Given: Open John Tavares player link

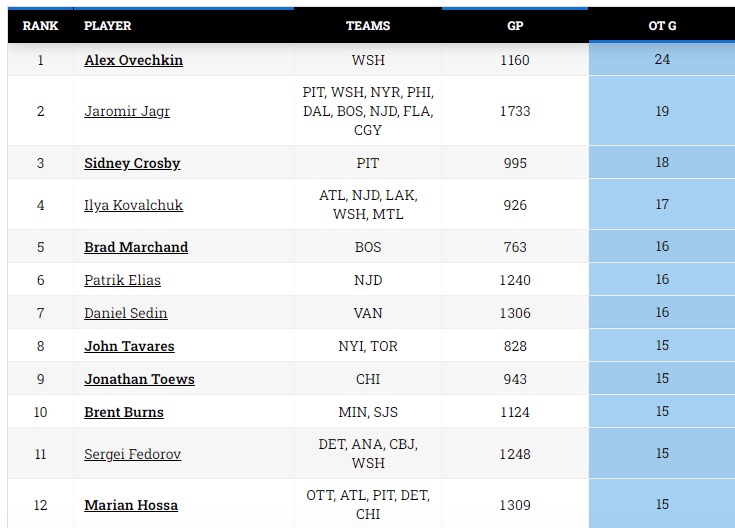Looking at the screenshot, I should pos(129,346).
